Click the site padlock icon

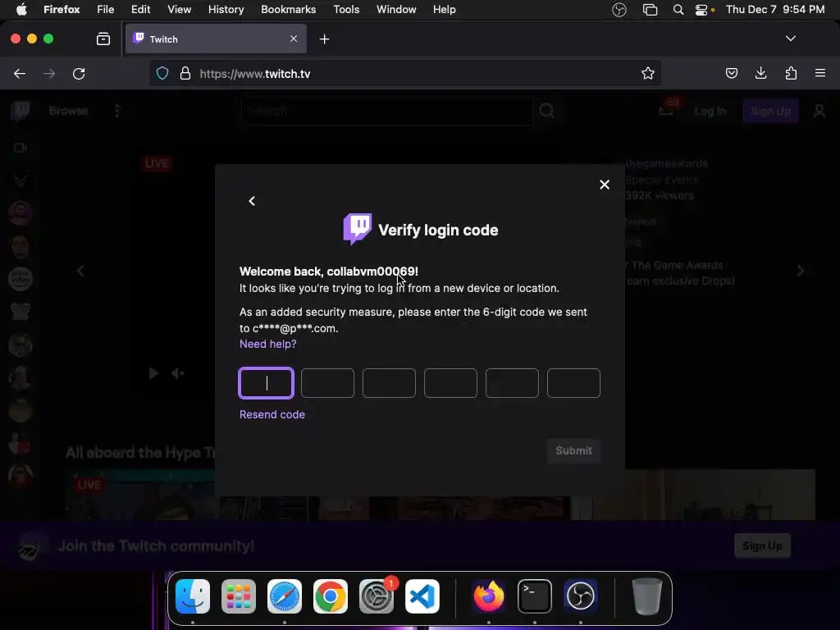coord(185,73)
